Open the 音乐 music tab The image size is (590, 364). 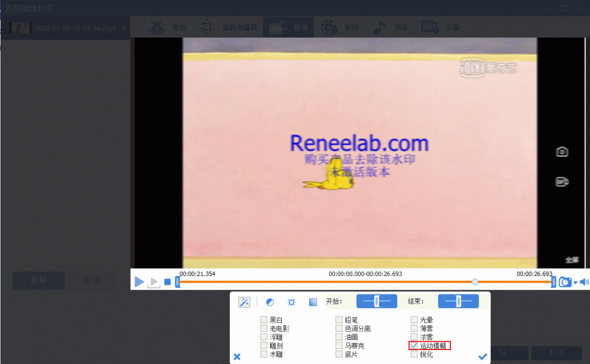[391, 27]
